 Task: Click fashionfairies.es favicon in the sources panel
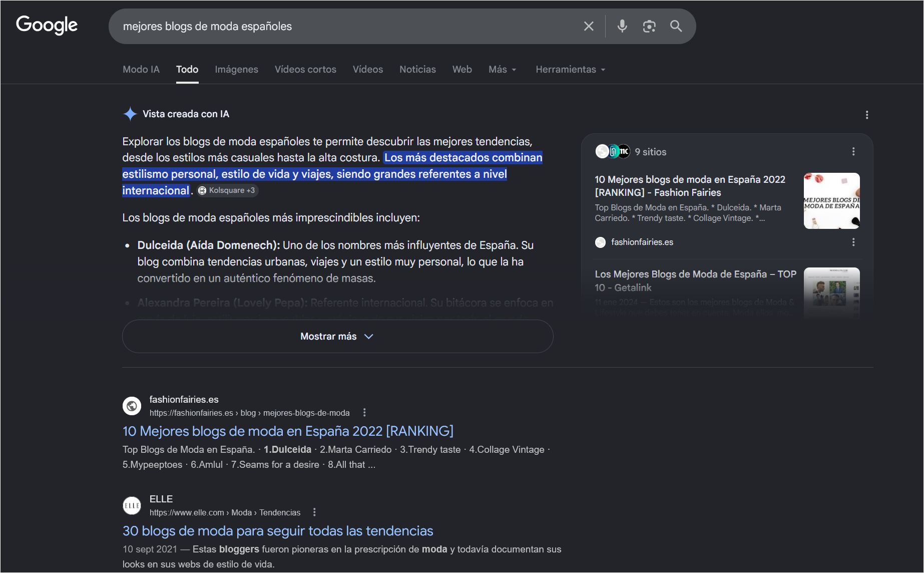pos(600,242)
